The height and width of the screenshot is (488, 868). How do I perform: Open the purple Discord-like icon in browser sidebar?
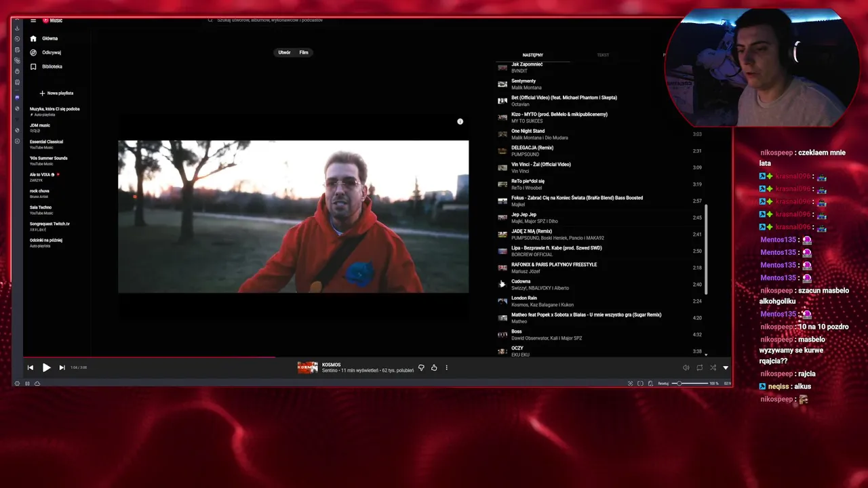click(17, 98)
